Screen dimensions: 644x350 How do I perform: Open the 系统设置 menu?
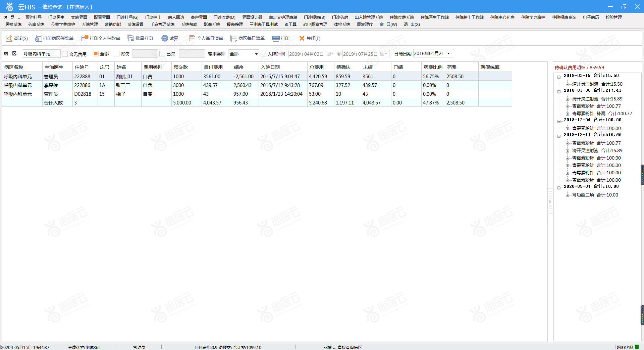136,25
